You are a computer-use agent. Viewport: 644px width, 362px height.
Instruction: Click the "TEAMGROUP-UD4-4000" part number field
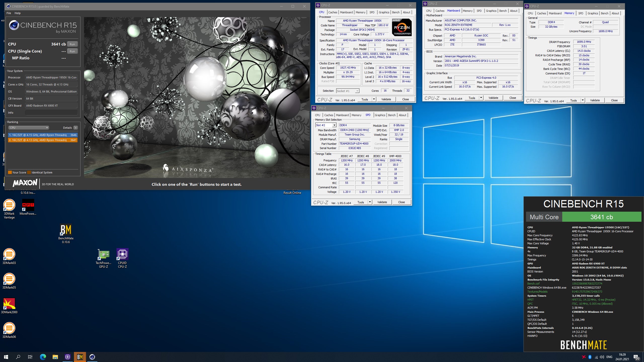pos(354,144)
